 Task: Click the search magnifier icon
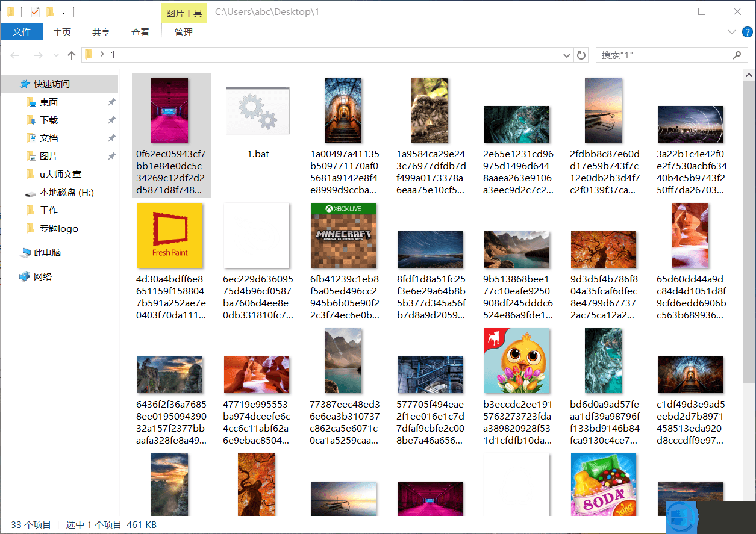tap(737, 55)
